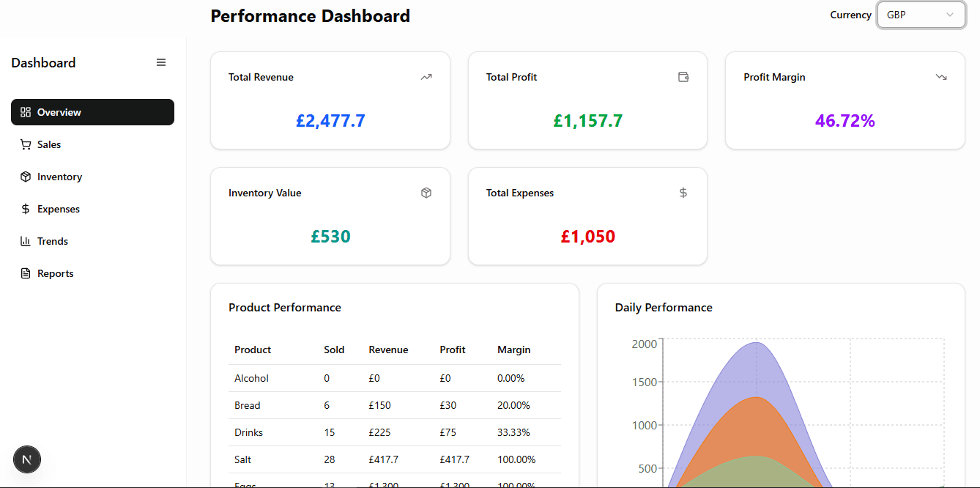Click the calendar icon on Total Profit card
The width and height of the screenshot is (980, 488).
(683, 77)
